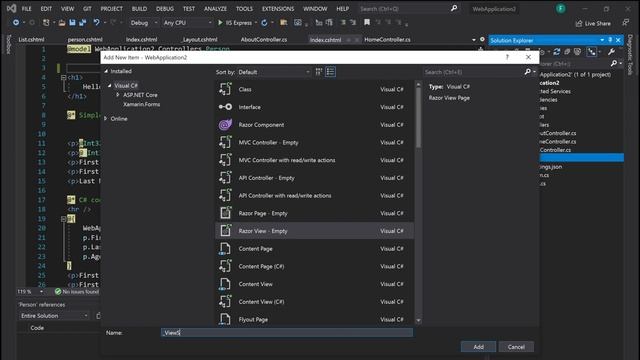Viewport: 640px width, 360px height.
Task: Collapse the h1 code block at line 4
Action: 63,77
